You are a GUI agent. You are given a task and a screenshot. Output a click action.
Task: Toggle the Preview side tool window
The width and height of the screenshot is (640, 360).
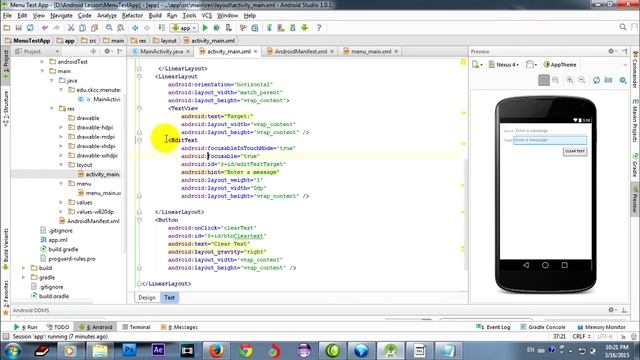pyautogui.click(x=635, y=199)
